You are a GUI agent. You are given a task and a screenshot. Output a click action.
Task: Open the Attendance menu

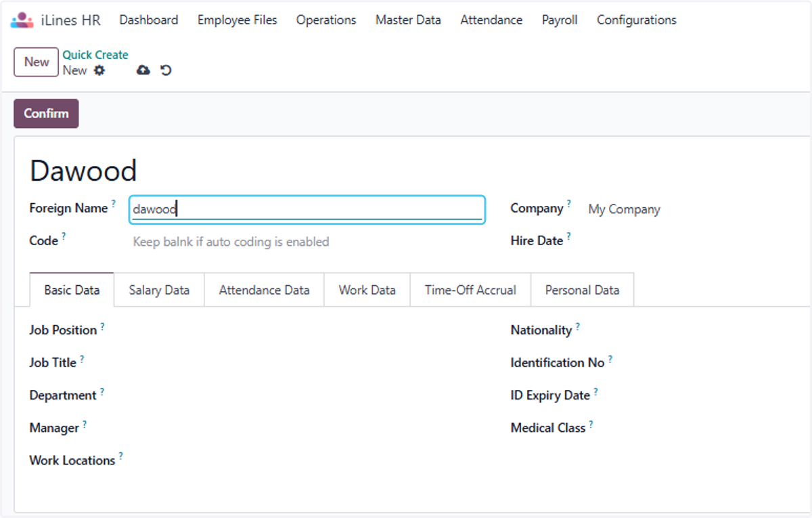pyautogui.click(x=491, y=20)
